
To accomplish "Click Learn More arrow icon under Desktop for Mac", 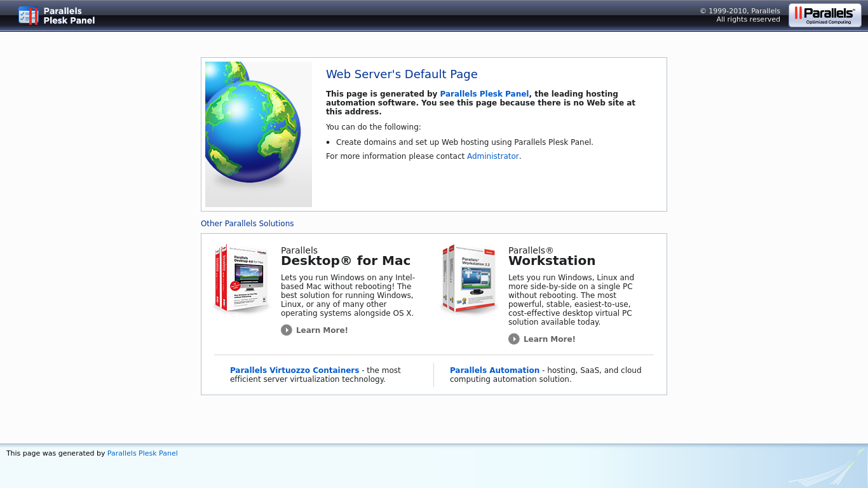I will coord(287,330).
